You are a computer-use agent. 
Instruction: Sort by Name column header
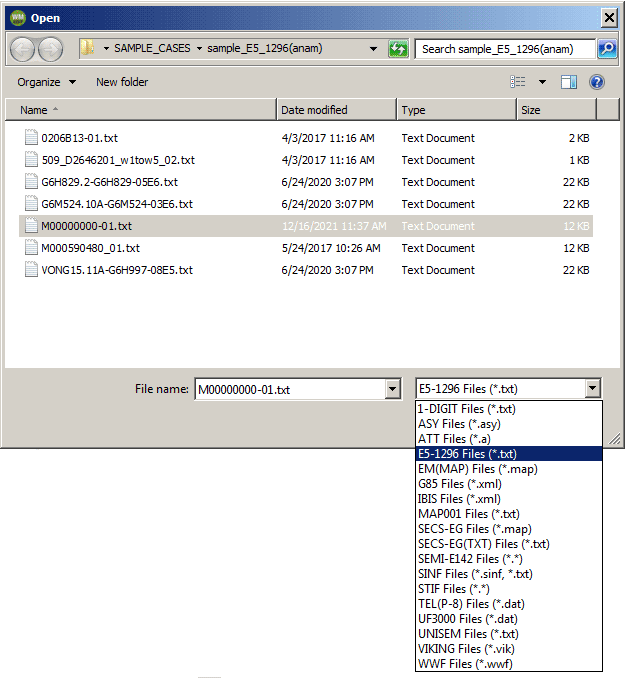pos(141,110)
